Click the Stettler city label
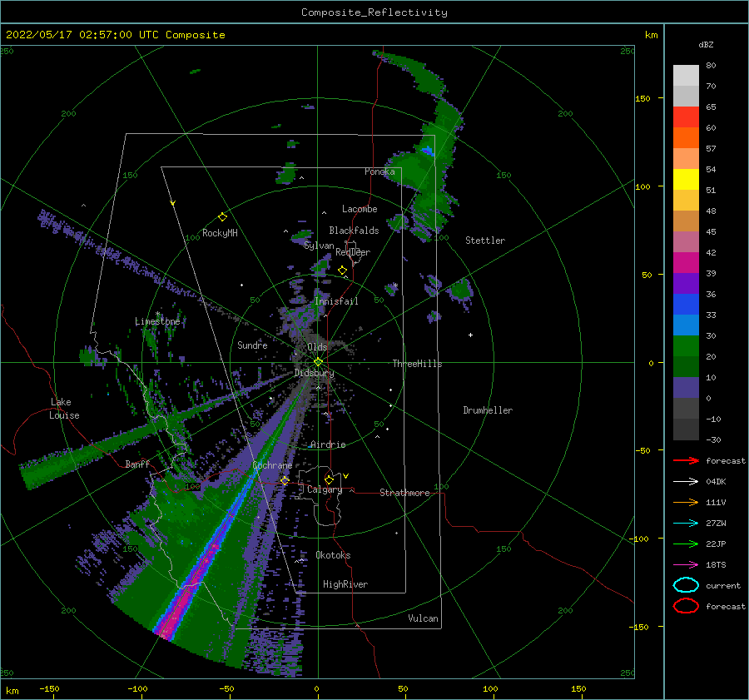 (485, 241)
